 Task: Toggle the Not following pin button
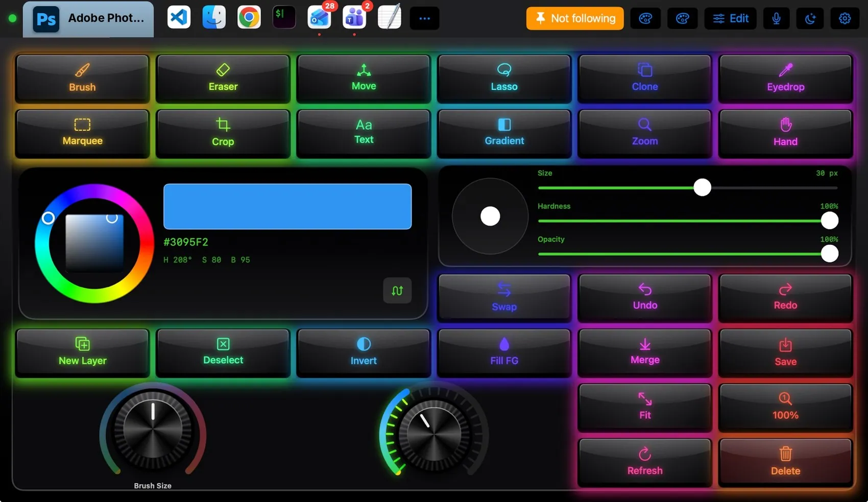click(575, 18)
